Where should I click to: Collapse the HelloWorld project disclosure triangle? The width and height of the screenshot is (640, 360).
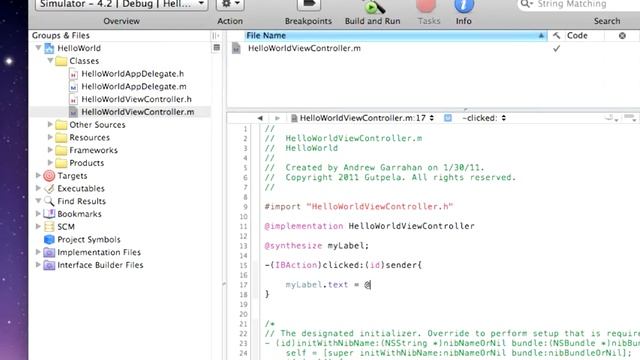point(38,48)
